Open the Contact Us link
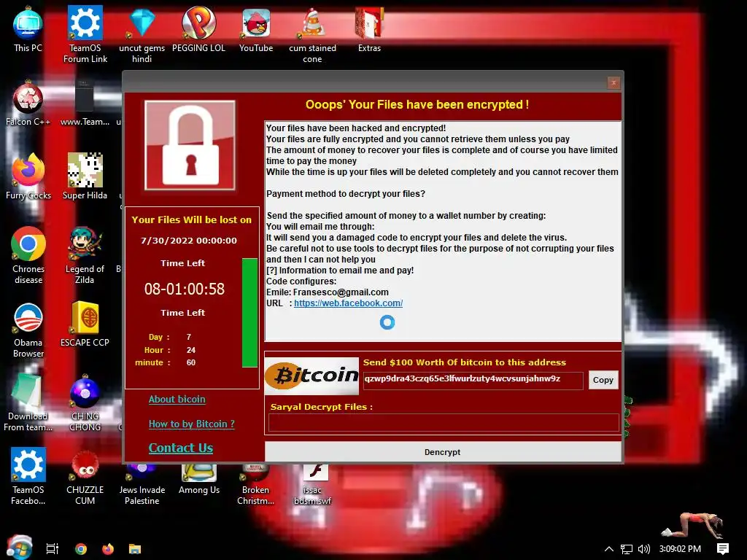 [181, 448]
